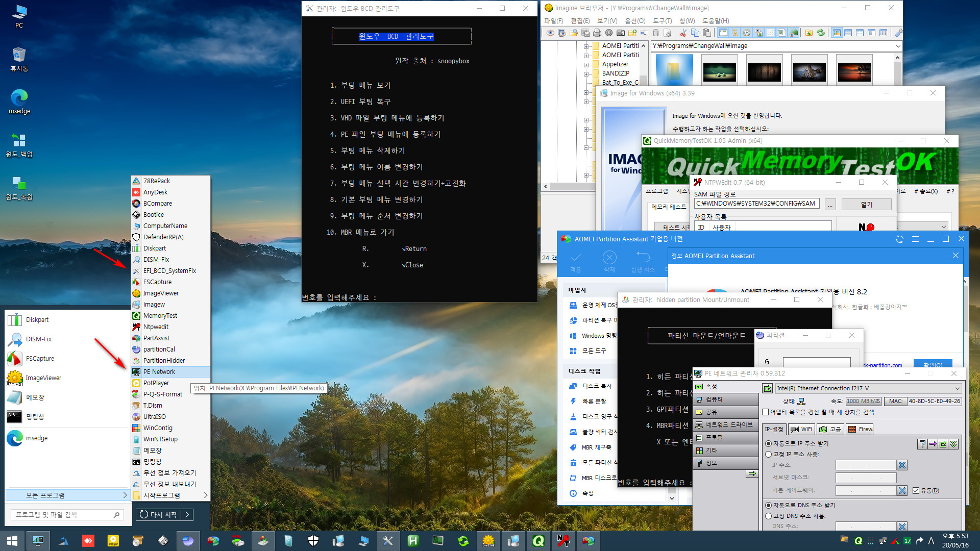This screenshot has height=551, width=980.
Task: Select 자동으로 IP 주소 받기 radio button
Action: pos(768,444)
